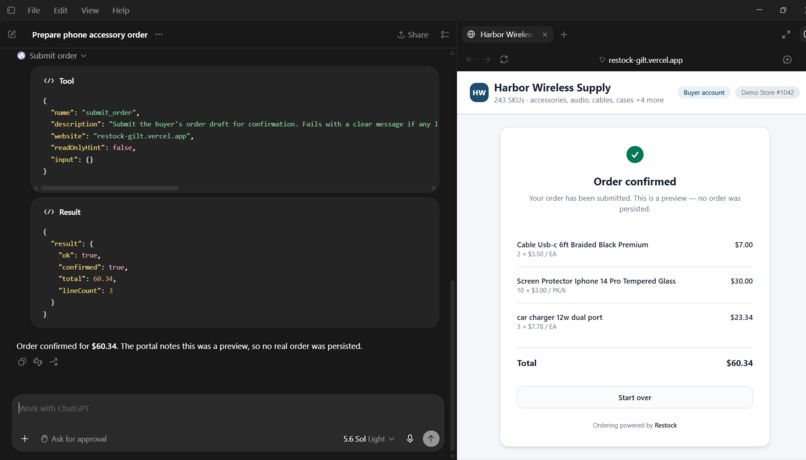Screen dimensions: 806x460
Task: Open the 5.6 Sol Light model dropdown
Action: (369, 438)
